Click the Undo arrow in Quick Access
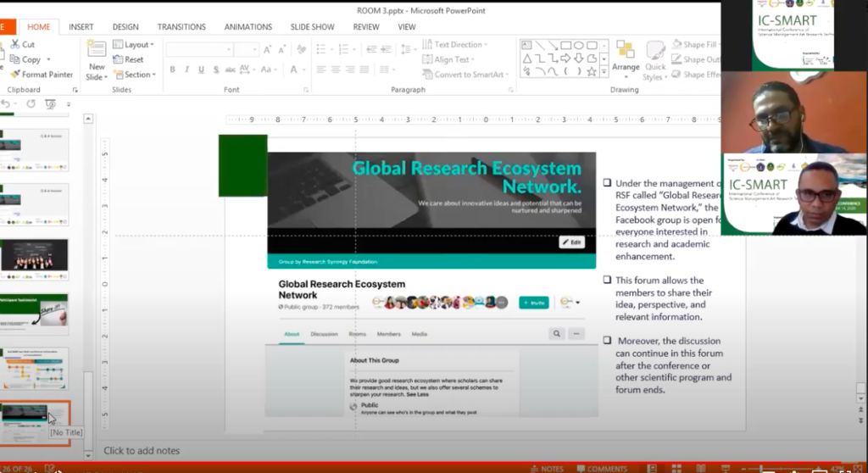This screenshot has width=868, height=473. click(6, 103)
